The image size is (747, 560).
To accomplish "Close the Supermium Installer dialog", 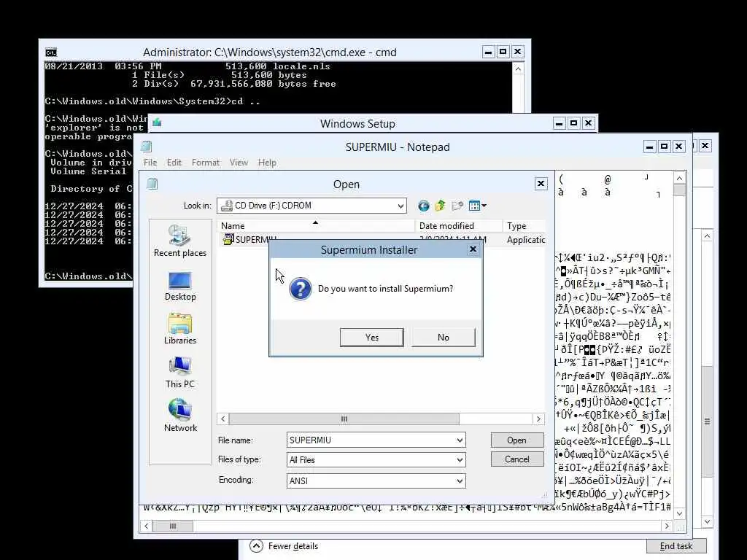I will click(473, 249).
